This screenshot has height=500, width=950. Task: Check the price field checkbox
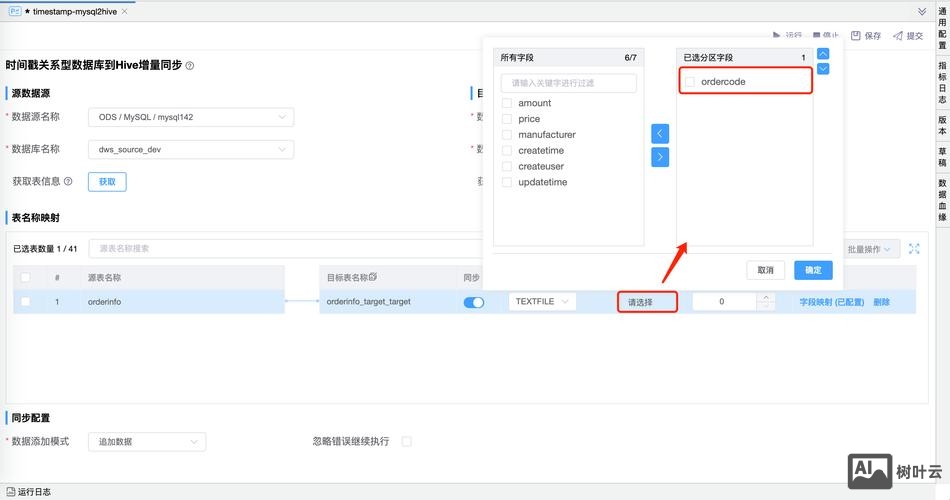[507, 119]
